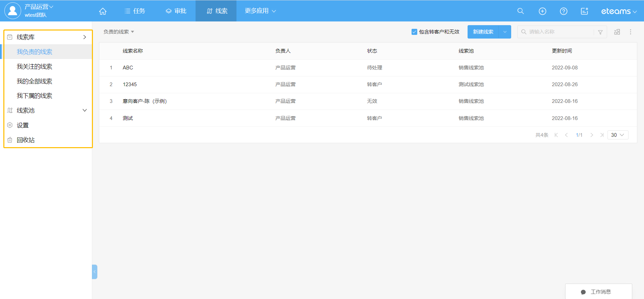Open the ABC lead record
Image resolution: width=644 pixels, height=299 pixels.
128,68
